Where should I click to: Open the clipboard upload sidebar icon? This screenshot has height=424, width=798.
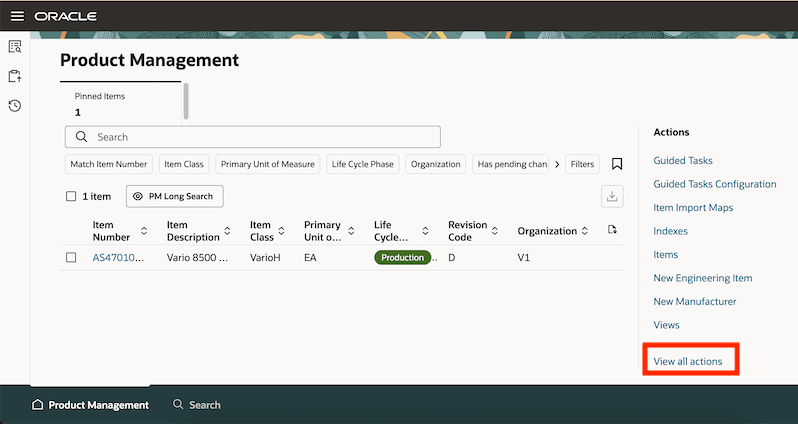[x=15, y=76]
